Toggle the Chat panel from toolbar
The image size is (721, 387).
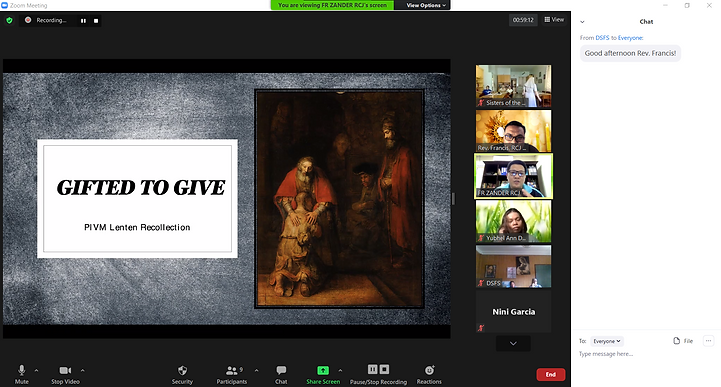pos(281,374)
